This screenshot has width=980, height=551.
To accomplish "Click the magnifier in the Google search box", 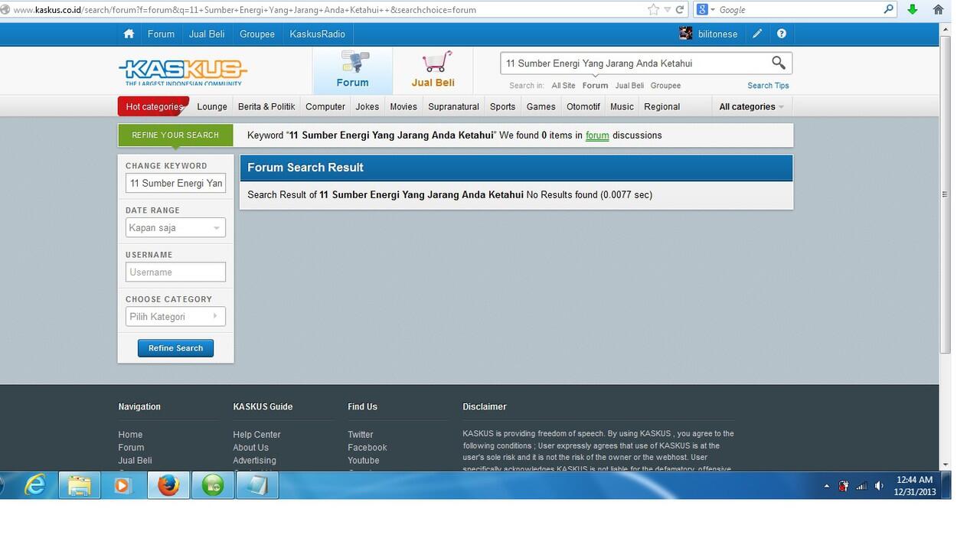I will pyautogui.click(x=888, y=10).
